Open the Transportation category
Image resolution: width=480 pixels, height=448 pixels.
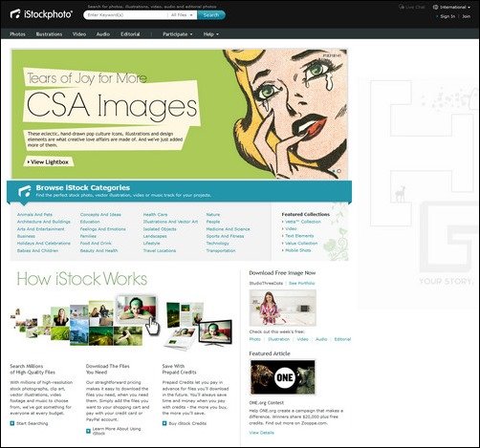221,250
